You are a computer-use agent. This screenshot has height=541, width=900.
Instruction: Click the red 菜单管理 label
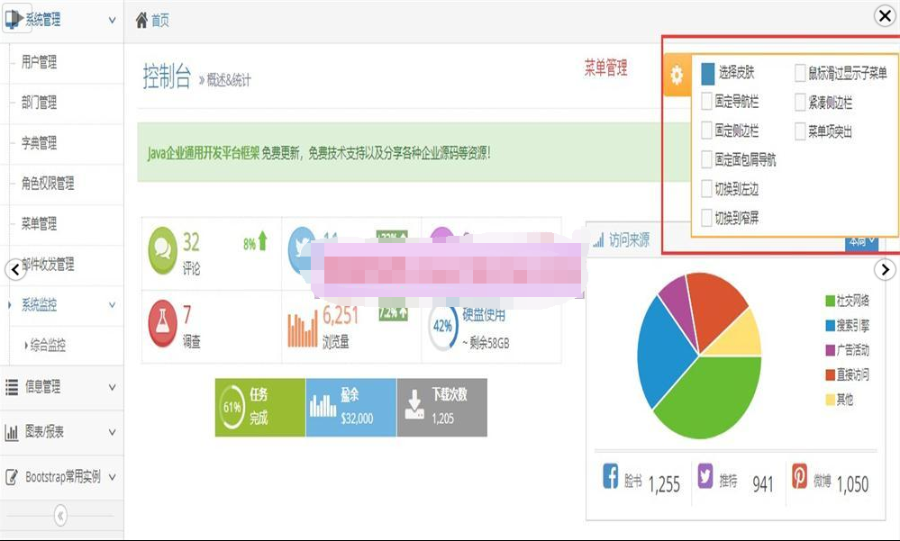pyautogui.click(x=606, y=69)
